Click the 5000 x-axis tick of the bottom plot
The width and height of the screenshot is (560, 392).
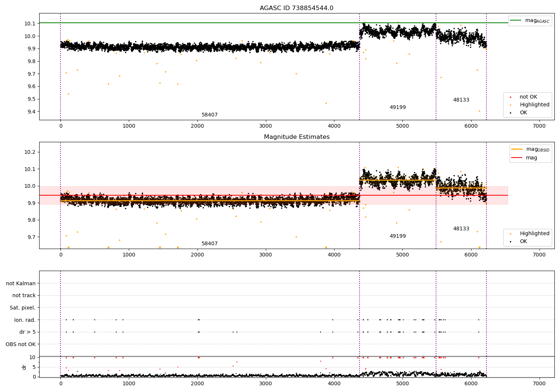403,384
